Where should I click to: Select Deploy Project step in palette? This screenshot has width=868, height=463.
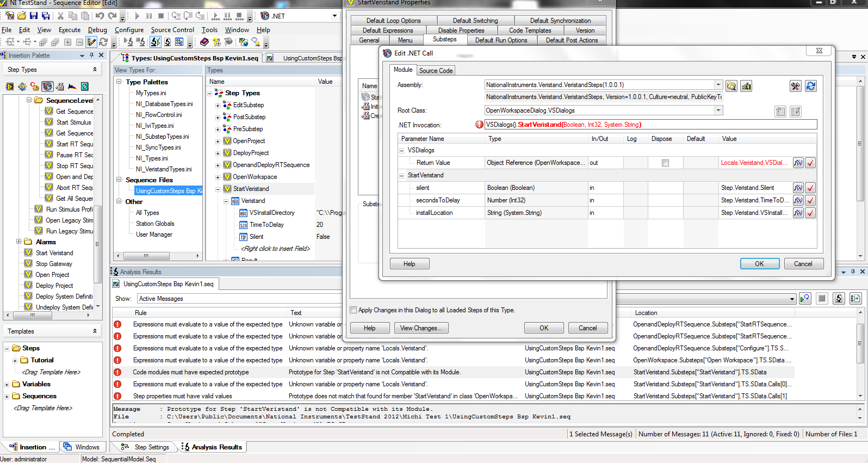54,286
